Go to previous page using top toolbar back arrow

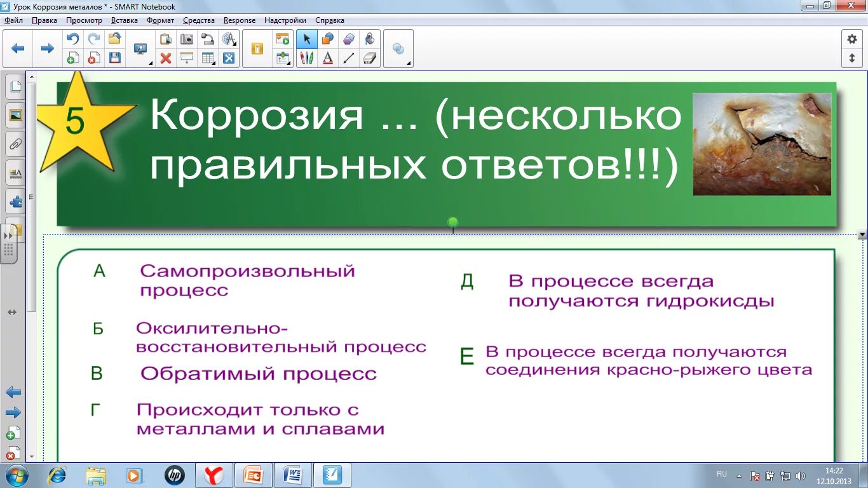click(x=18, y=48)
